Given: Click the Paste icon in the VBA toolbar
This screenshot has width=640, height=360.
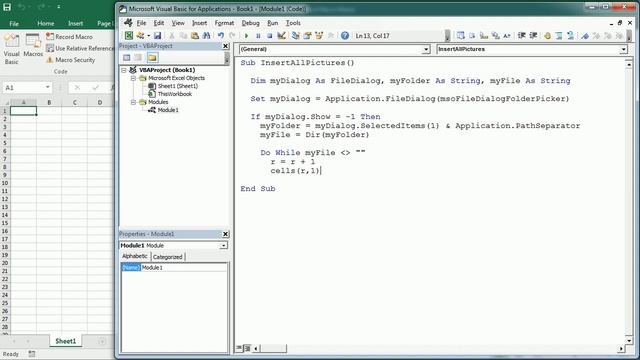Looking at the screenshot, I should 195,36.
